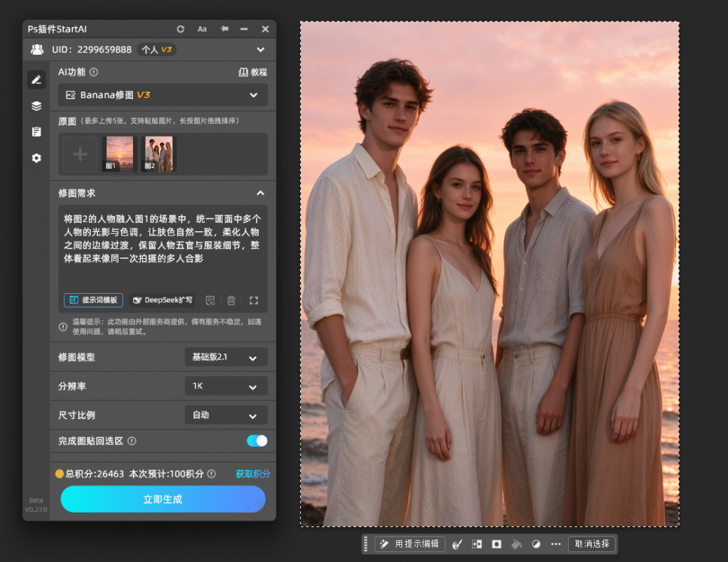Viewport: 728px width, 562px height.
Task: Open the 分辨率 1K dropdown
Action: pyautogui.click(x=226, y=386)
